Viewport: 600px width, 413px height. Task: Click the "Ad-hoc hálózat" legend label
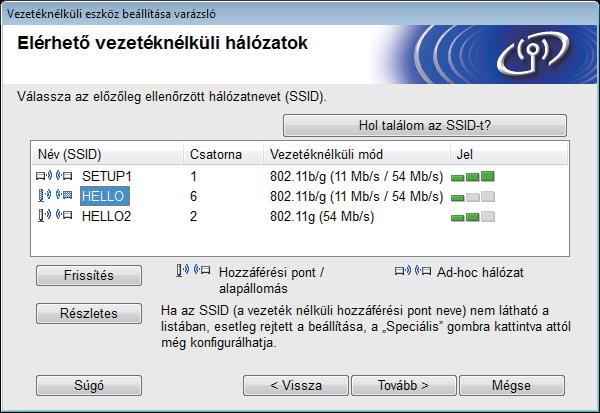[480, 273]
